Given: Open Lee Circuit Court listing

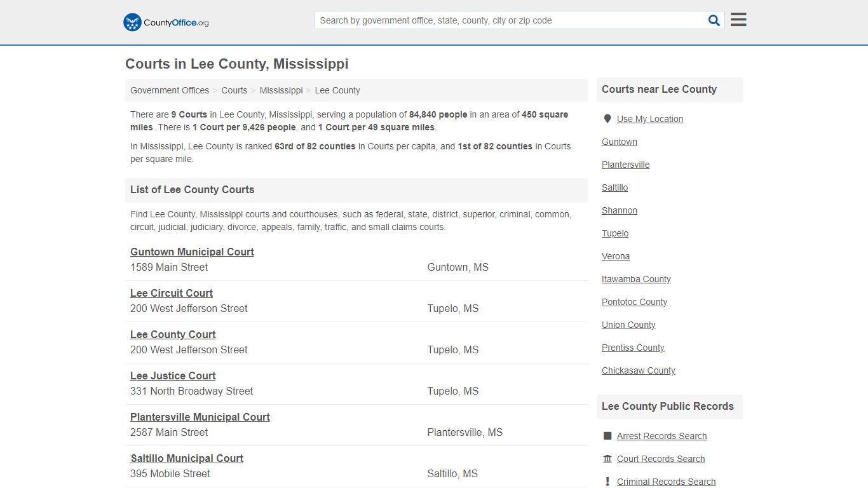Looking at the screenshot, I should click(172, 293).
